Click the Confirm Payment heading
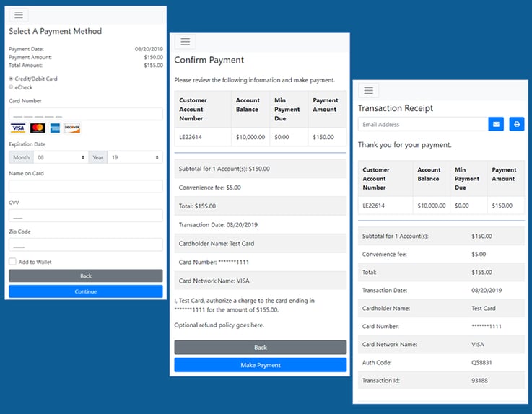The width and height of the screenshot is (532, 414). [209, 60]
